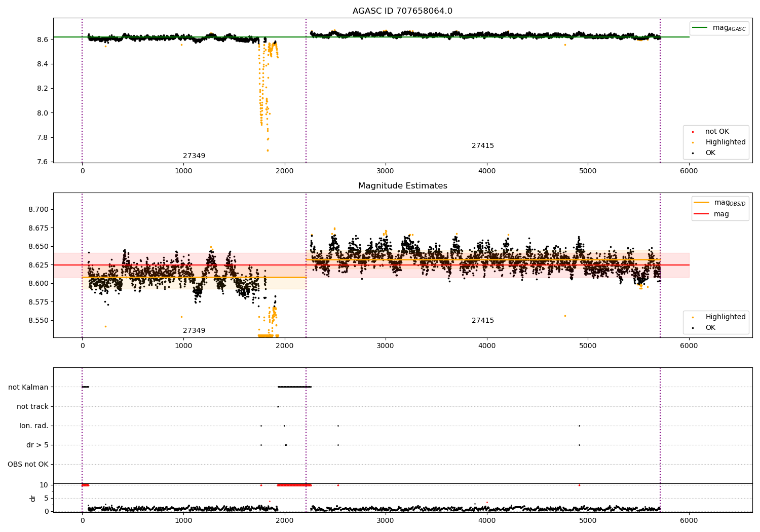Click y-axis tick 8.0 in top plot
The image size is (760, 532).
pyautogui.click(x=43, y=113)
